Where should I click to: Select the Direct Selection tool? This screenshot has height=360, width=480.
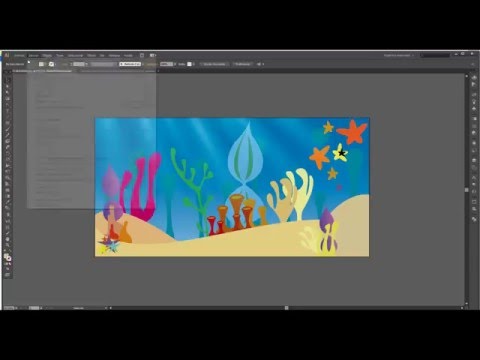pos(8,86)
